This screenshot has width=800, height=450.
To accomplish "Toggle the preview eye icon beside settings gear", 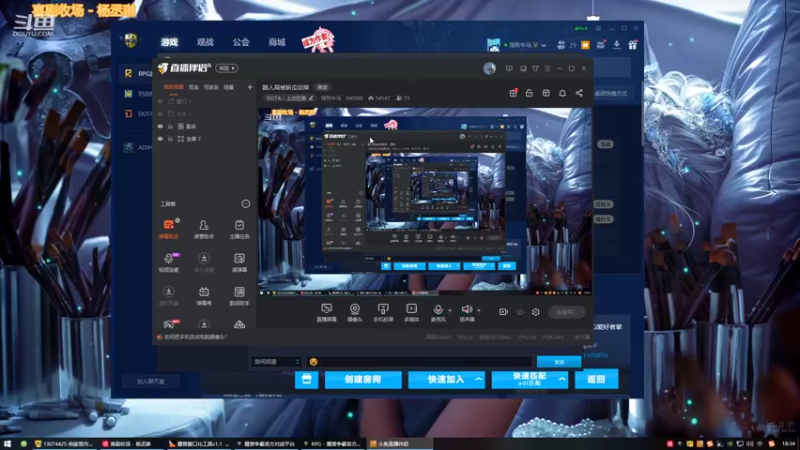I will [x=520, y=312].
